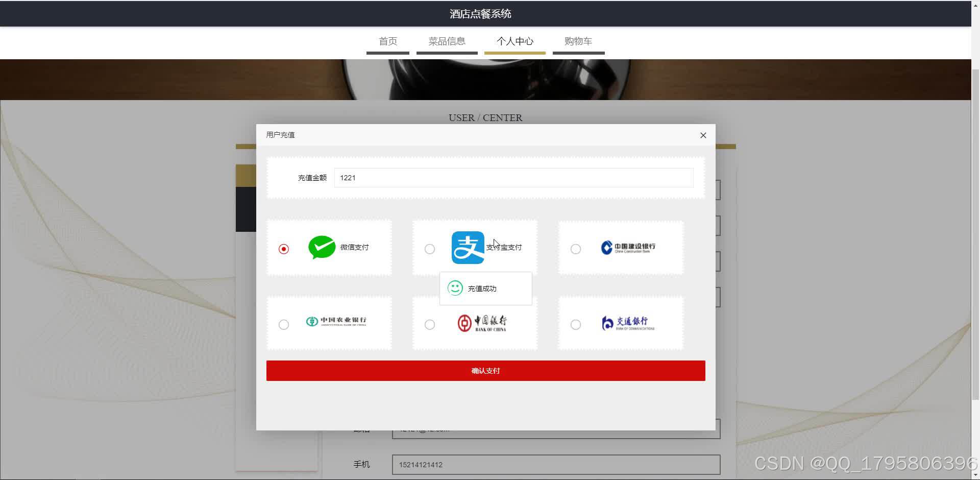Screen dimensions: 980x480
Task: Click the China Construction Bank logo
Action: pyautogui.click(x=628, y=248)
